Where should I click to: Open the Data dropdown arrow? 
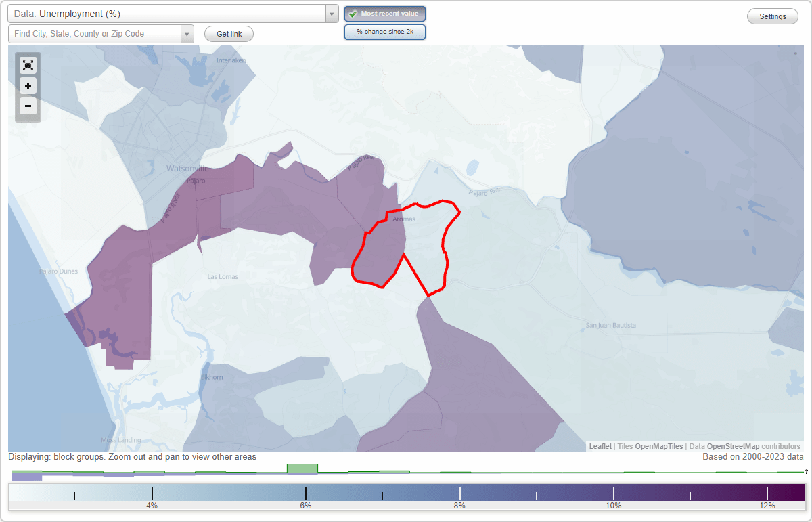[332, 14]
